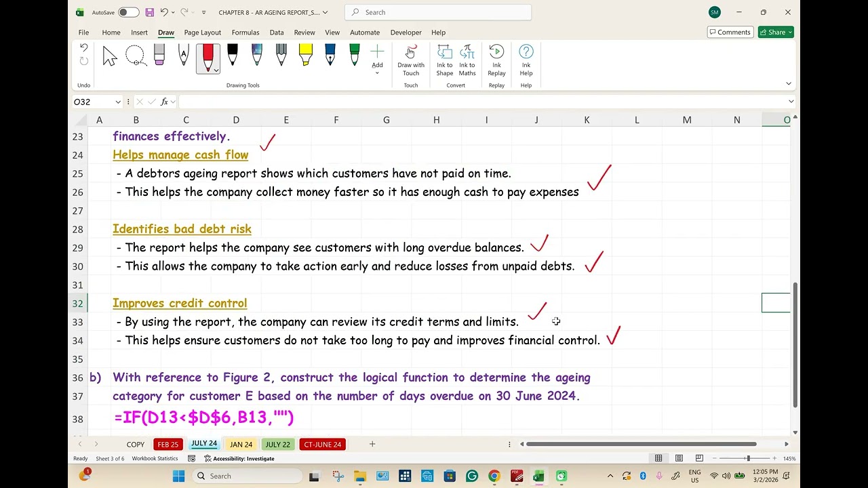Open the Page Layout tab
The width and height of the screenshot is (868, 488).
click(202, 33)
